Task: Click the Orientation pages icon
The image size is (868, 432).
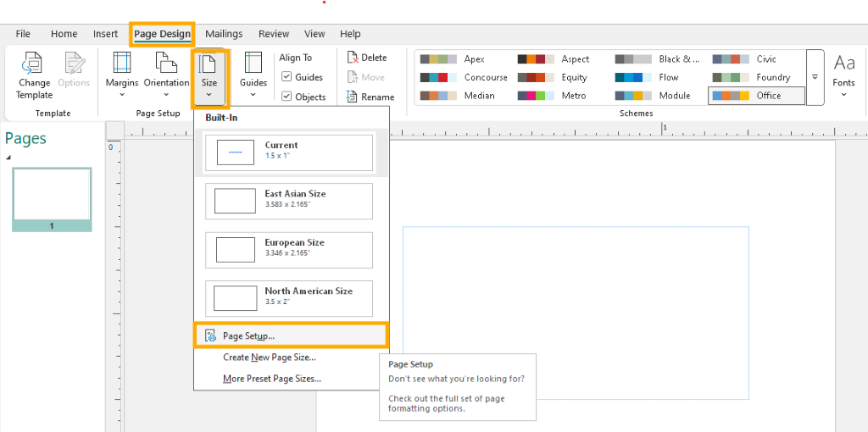Action: click(166, 62)
